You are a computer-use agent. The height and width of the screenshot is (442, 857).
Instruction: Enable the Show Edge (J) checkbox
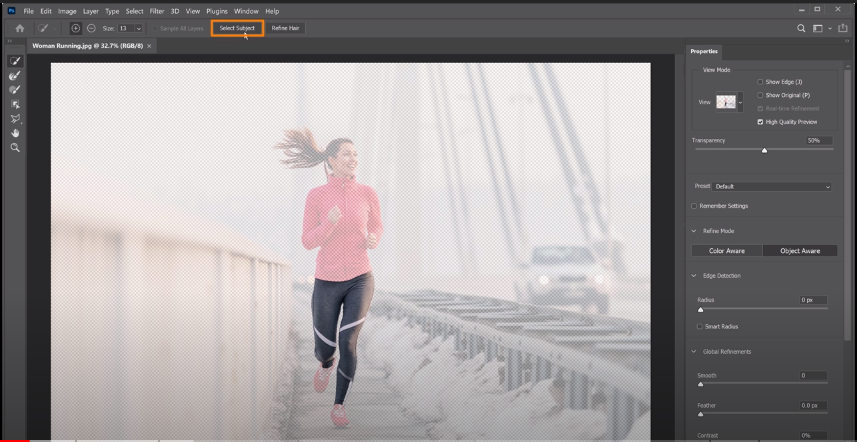[761, 81]
